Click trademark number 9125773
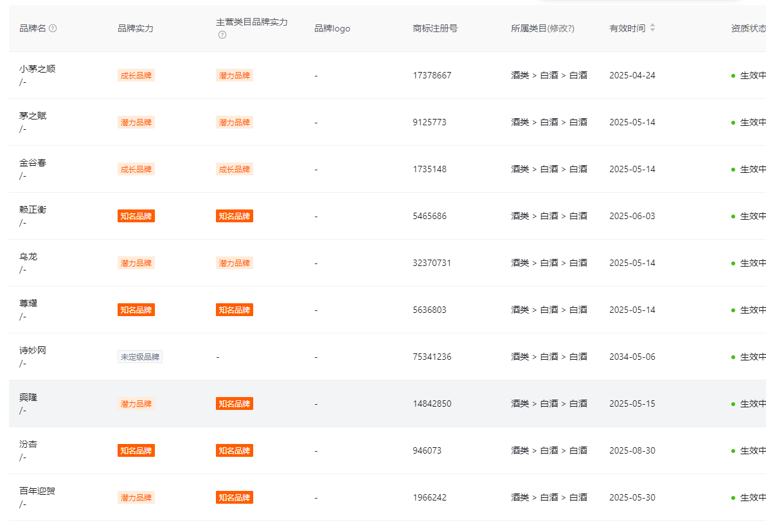766x532 pixels. click(429, 122)
